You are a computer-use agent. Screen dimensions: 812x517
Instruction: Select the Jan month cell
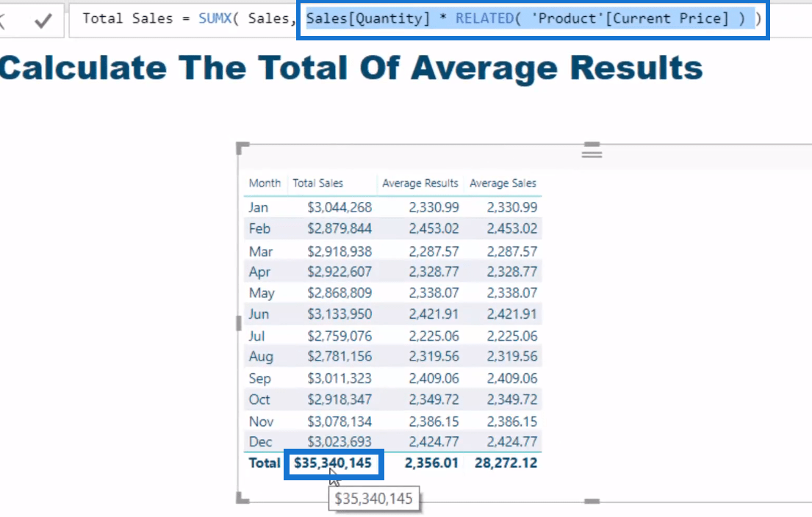click(259, 208)
